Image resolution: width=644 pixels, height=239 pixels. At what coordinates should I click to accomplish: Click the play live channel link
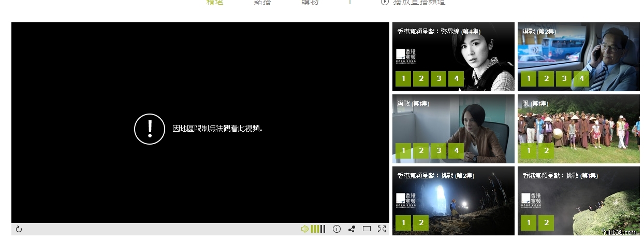413,2
